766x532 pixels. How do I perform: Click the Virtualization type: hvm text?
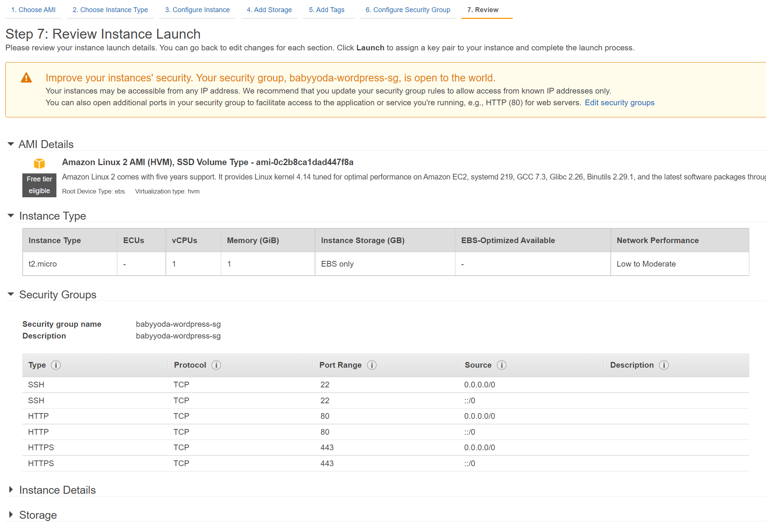click(167, 191)
